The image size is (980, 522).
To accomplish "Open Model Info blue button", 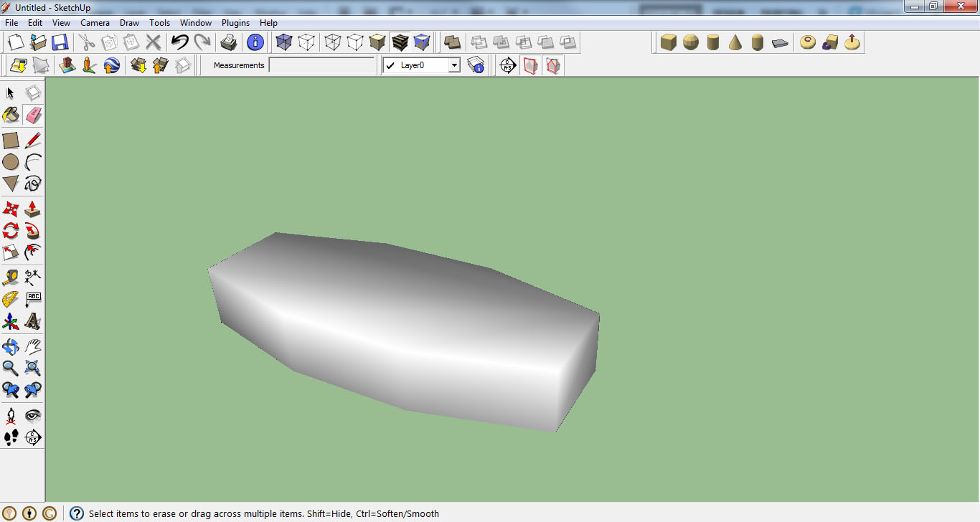I will [255, 42].
